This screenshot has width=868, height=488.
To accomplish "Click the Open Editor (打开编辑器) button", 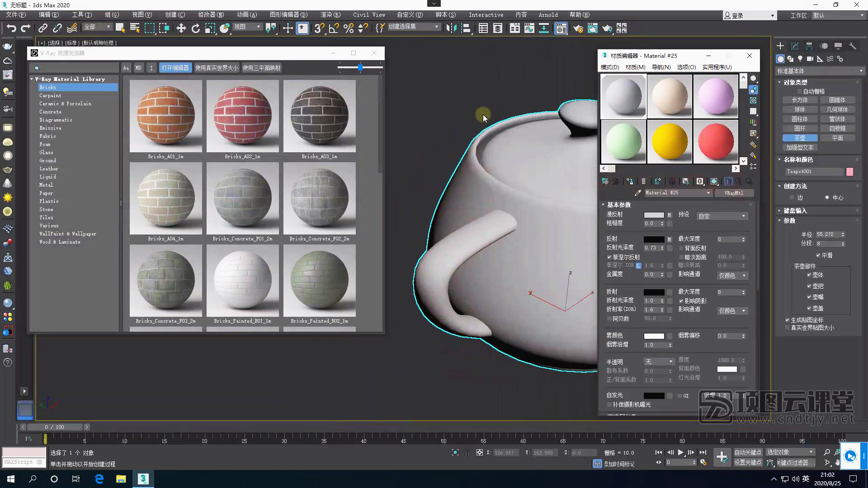I will pyautogui.click(x=175, y=68).
